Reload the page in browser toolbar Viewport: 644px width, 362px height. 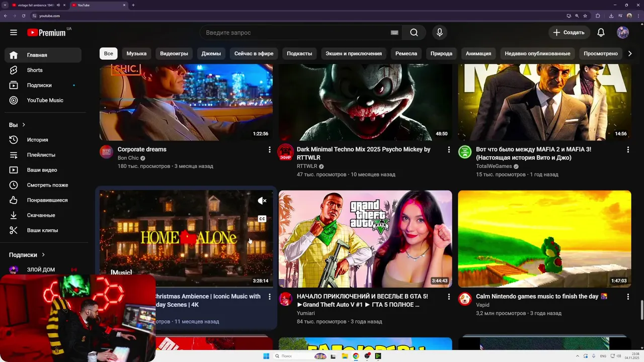(23, 16)
